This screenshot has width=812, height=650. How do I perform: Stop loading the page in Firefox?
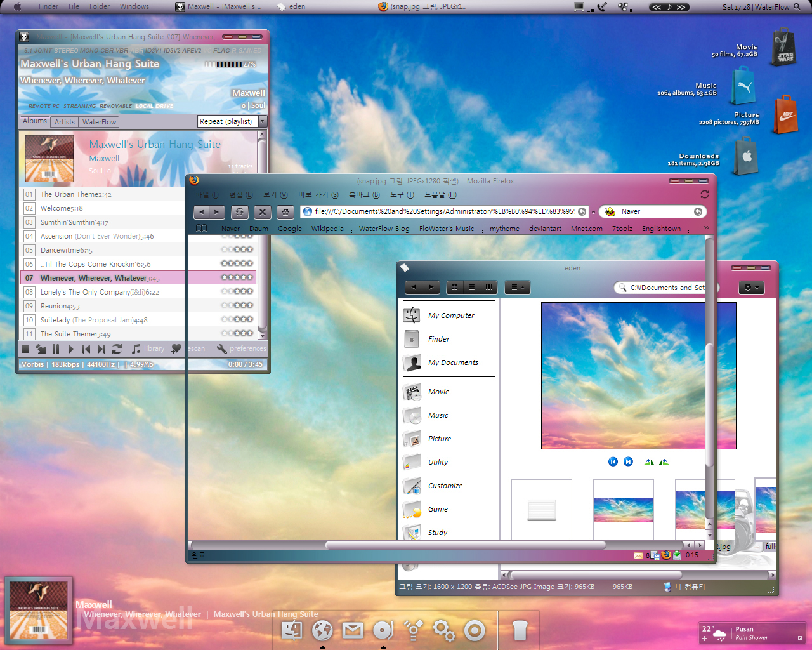(263, 212)
